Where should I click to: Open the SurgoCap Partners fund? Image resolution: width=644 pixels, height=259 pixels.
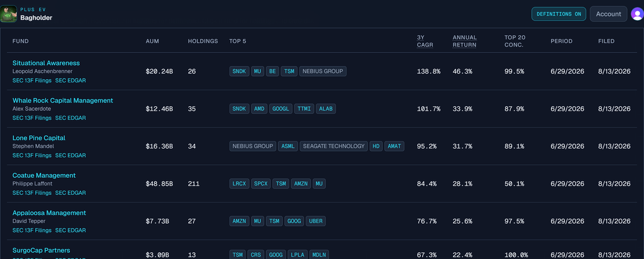click(41, 250)
